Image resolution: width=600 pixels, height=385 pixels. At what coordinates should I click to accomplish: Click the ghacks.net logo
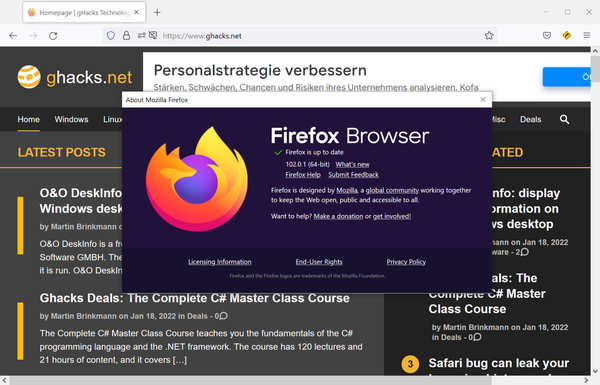(x=75, y=77)
